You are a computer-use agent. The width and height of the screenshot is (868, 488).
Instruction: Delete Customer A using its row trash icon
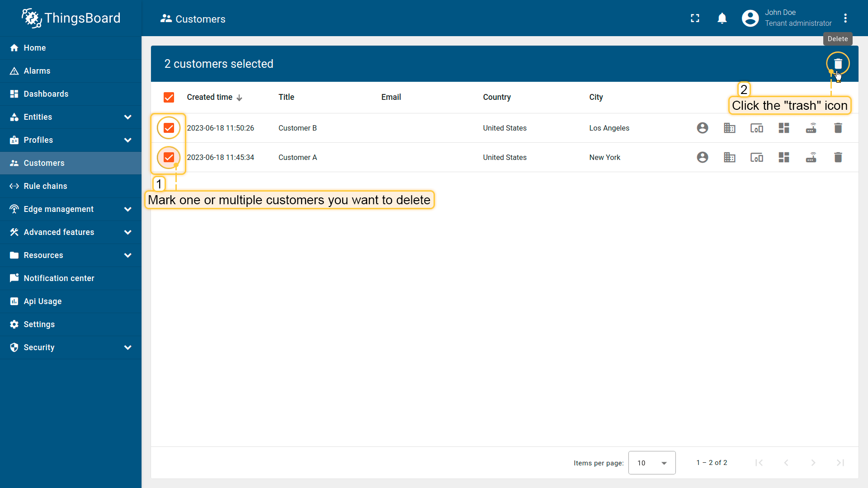tap(838, 157)
